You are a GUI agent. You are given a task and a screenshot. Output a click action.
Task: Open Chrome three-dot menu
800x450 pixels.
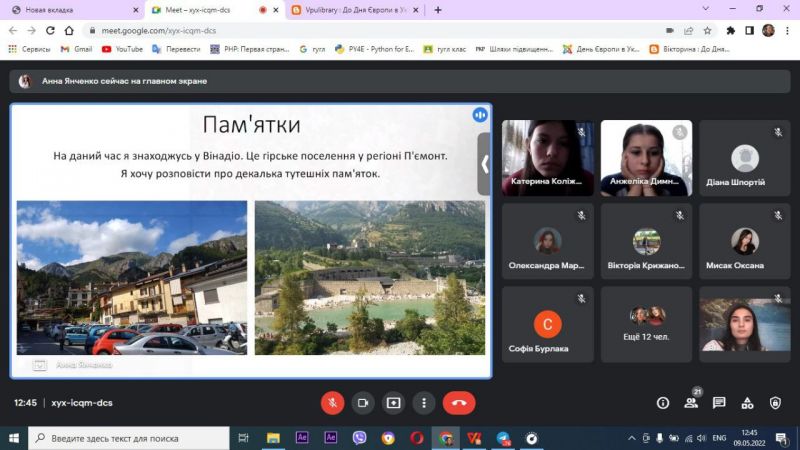click(x=788, y=31)
